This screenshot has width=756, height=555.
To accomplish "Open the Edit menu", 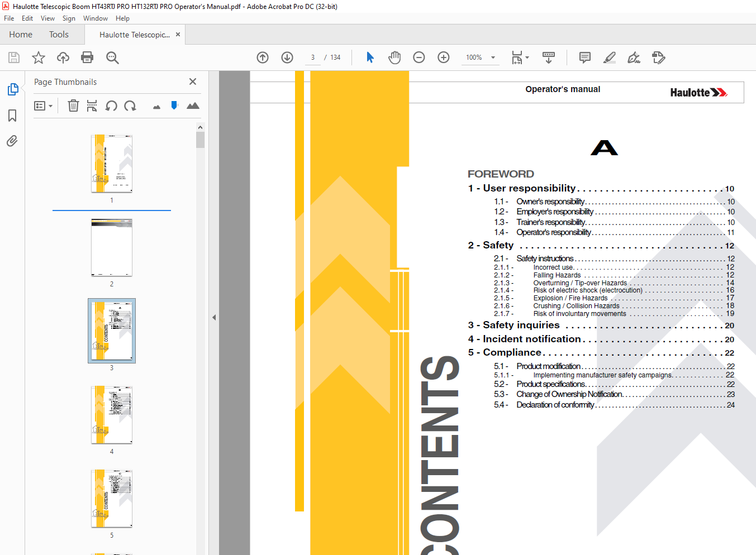I will pyautogui.click(x=27, y=18).
